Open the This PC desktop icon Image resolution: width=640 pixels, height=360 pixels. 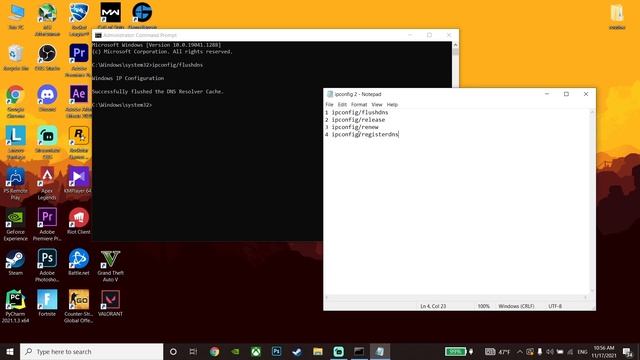[x=16, y=16]
